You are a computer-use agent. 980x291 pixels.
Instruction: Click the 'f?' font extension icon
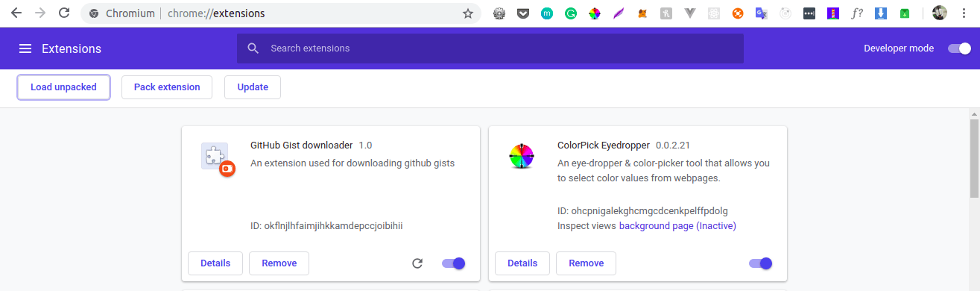857,13
